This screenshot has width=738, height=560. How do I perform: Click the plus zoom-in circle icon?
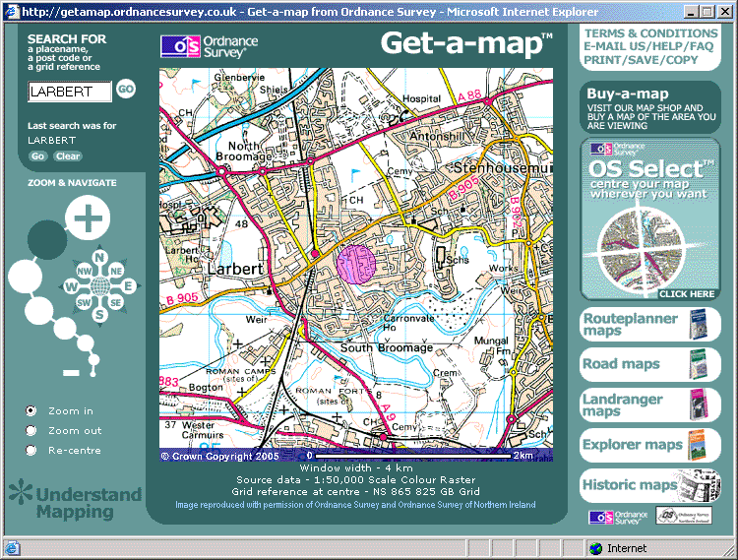(x=88, y=218)
